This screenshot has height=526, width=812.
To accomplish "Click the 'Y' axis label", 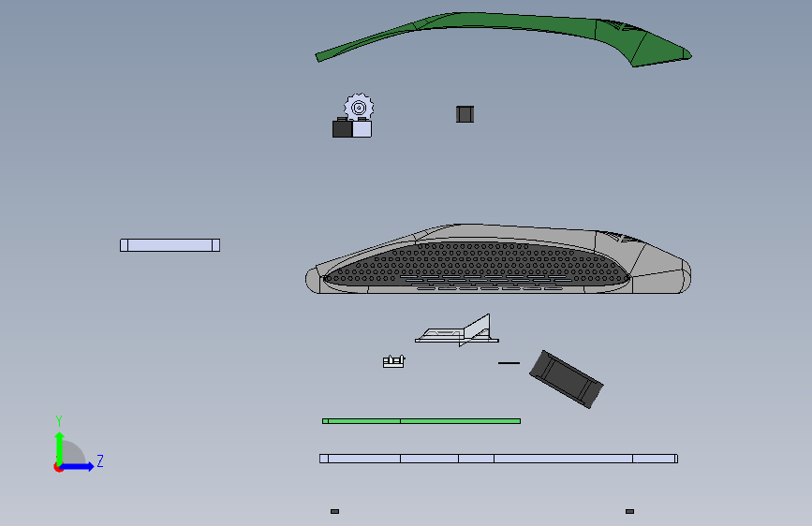I will [59, 421].
